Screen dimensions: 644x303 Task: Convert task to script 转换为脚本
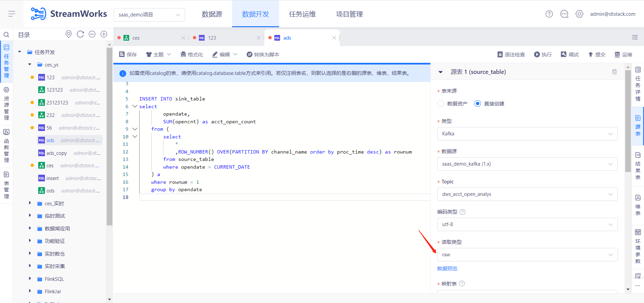263,54
